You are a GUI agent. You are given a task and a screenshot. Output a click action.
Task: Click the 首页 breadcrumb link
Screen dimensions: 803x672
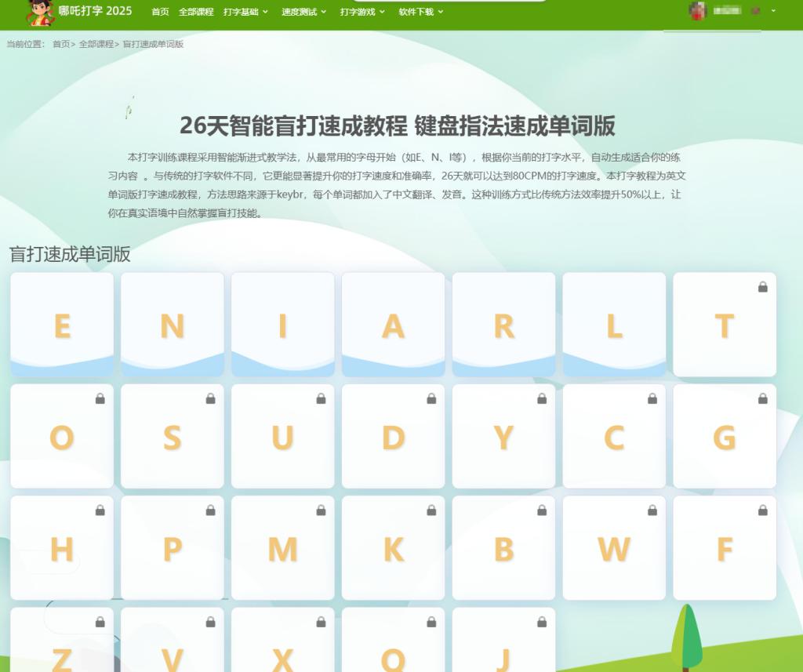pyautogui.click(x=61, y=44)
